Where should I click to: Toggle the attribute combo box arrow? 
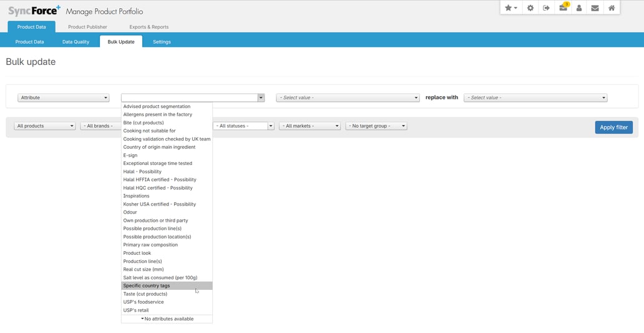(261, 98)
